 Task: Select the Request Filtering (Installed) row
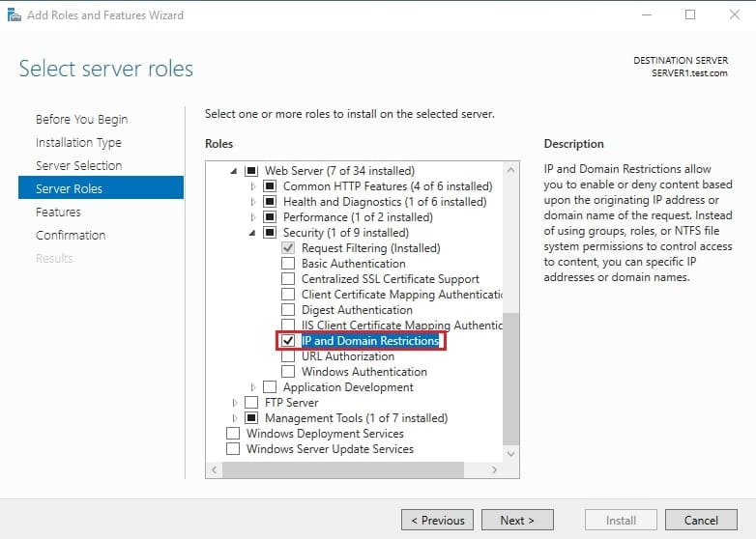point(371,248)
